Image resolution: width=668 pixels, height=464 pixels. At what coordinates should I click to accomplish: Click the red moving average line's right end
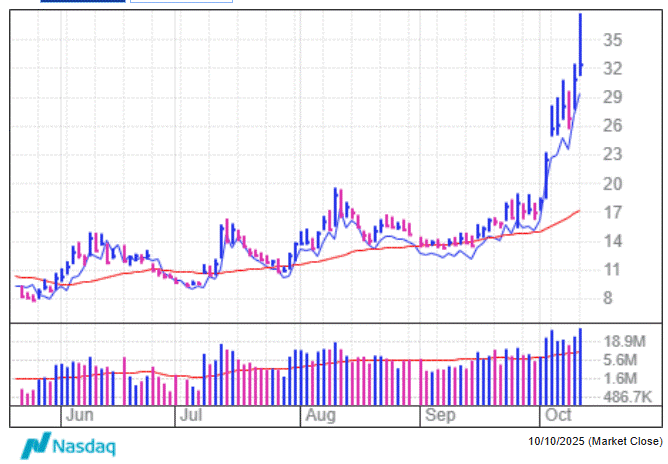click(x=579, y=211)
